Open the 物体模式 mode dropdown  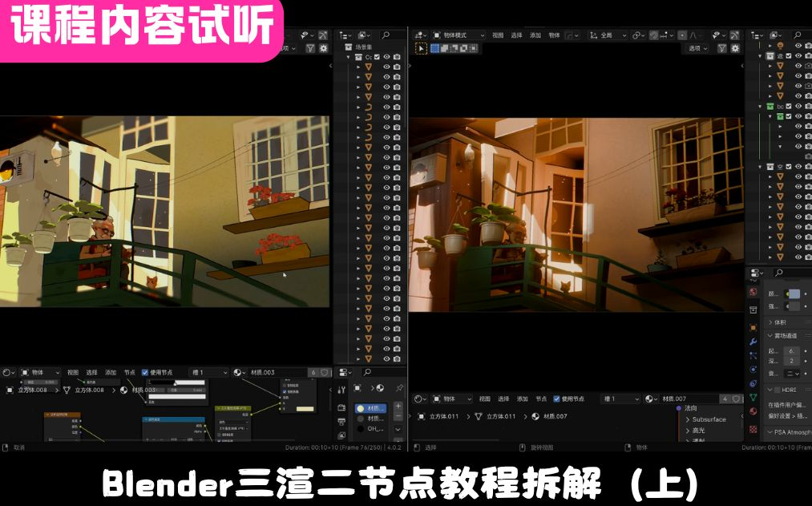(x=459, y=35)
